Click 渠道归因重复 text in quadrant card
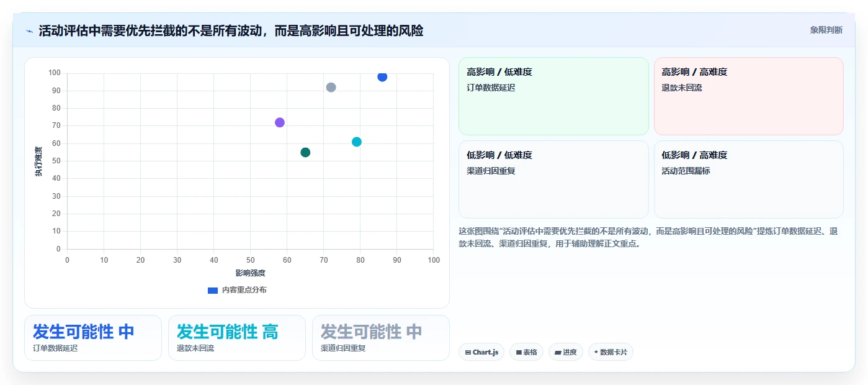The image size is (868, 385). 491,171
